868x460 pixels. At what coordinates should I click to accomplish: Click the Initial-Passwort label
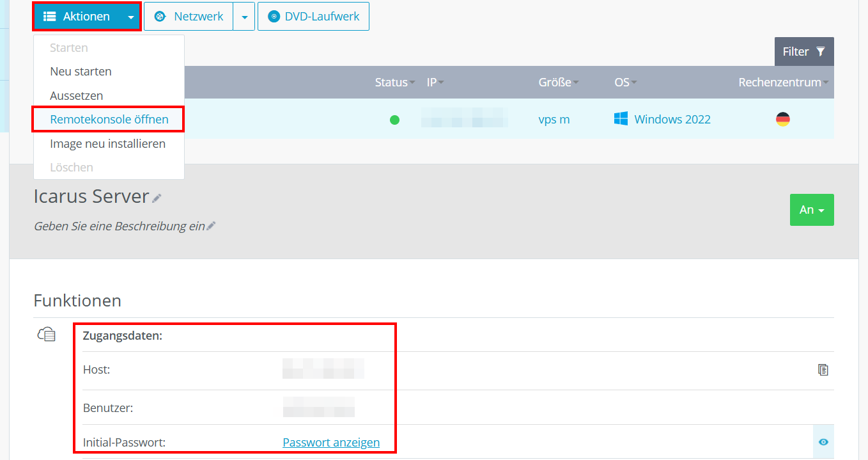[x=124, y=442]
